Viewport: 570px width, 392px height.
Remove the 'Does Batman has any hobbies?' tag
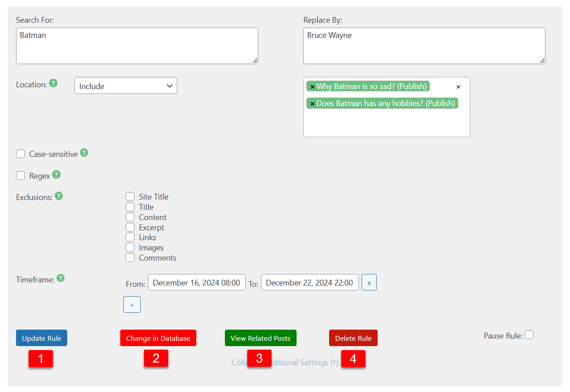[x=312, y=104]
